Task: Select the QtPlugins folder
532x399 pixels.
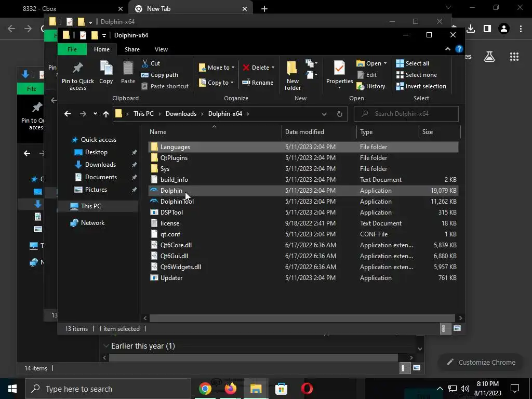Action: click(303, 158)
